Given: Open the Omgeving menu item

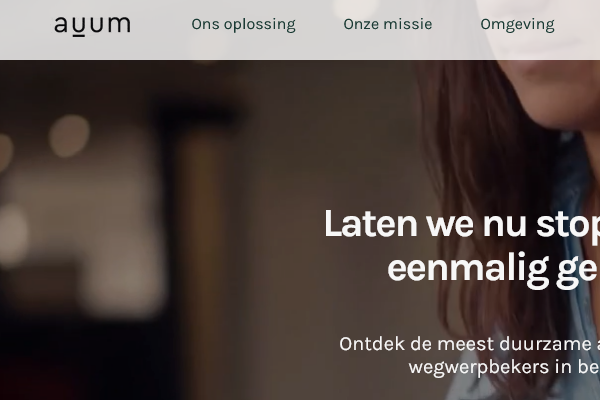Looking at the screenshot, I should click(517, 24).
